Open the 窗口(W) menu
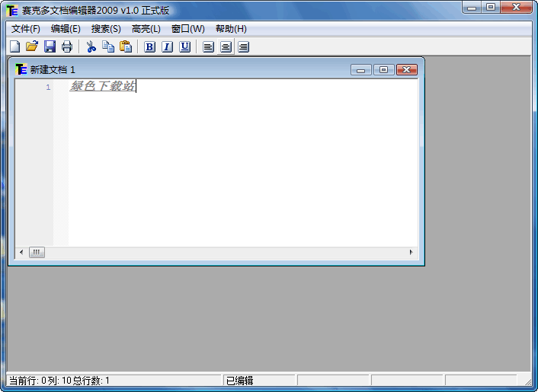Image resolution: width=538 pixels, height=392 pixels. pyautogui.click(x=188, y=29)
